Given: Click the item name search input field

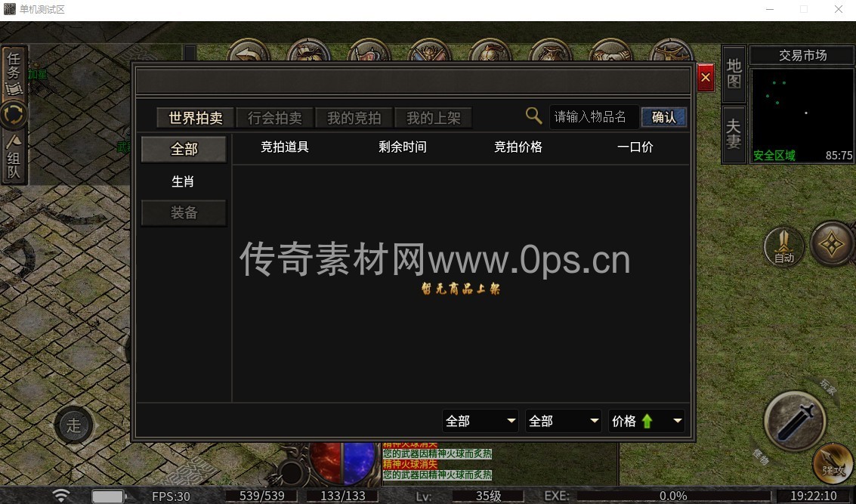Looking at the screenshot, I should 593,117.
